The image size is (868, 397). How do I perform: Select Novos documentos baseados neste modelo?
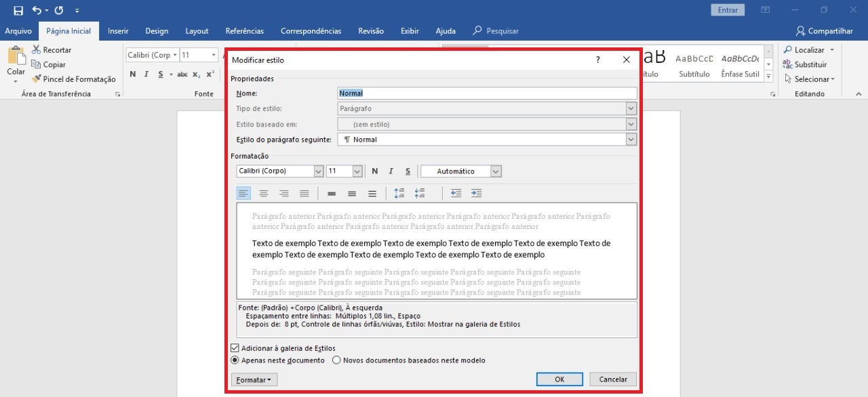336,360
